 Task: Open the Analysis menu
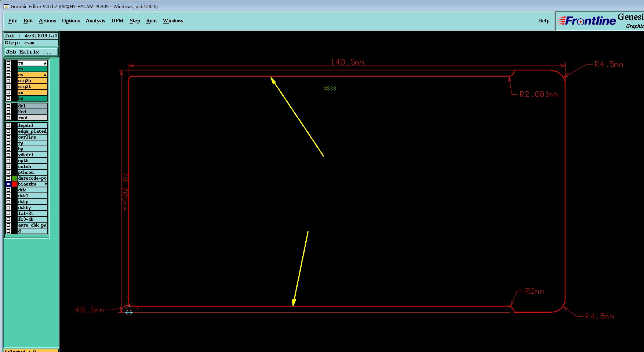point(95,21)
